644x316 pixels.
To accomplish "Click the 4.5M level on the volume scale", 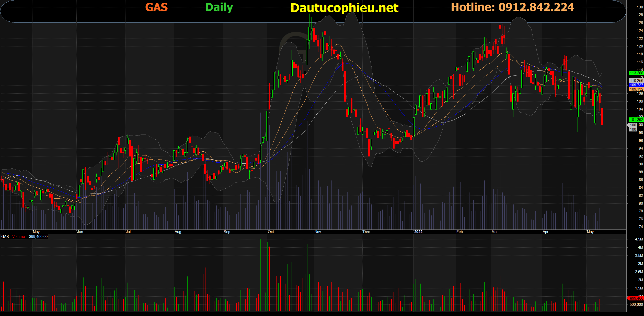I will click(x=639, y=239).
